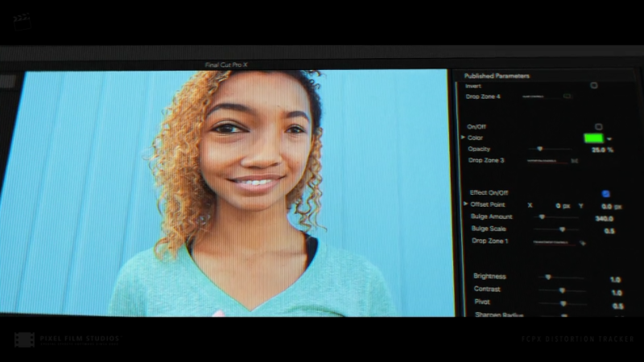Click the Bulge Scale slider handle
Viewport: 644px width, 362px height.
click(x=562, y=229)
